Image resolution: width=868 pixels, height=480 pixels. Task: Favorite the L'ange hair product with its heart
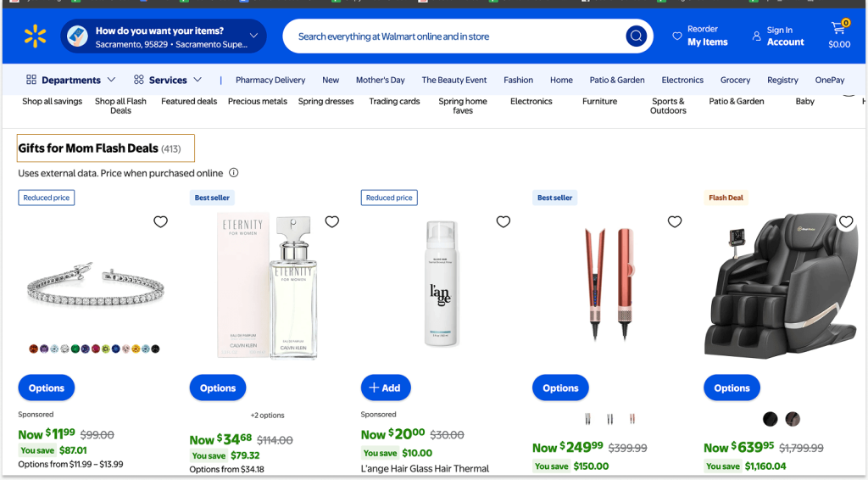pyautogui.click(x=504, y=222)
